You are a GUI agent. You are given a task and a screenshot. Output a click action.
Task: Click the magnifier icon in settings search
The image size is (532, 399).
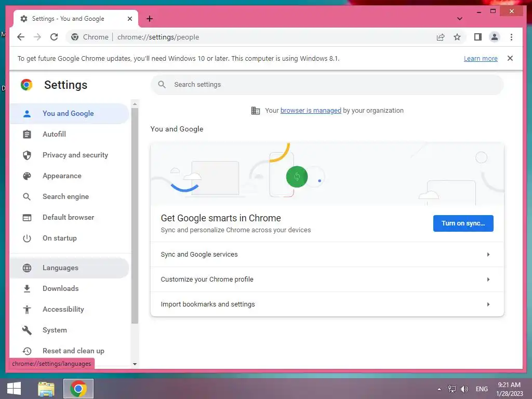click(162, 85)
